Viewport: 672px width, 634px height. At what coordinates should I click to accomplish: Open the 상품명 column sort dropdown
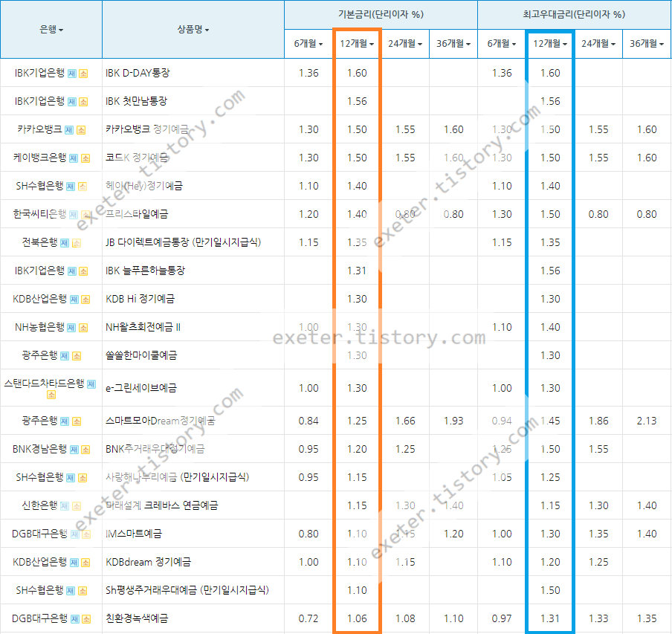click(x=193, y=30)
